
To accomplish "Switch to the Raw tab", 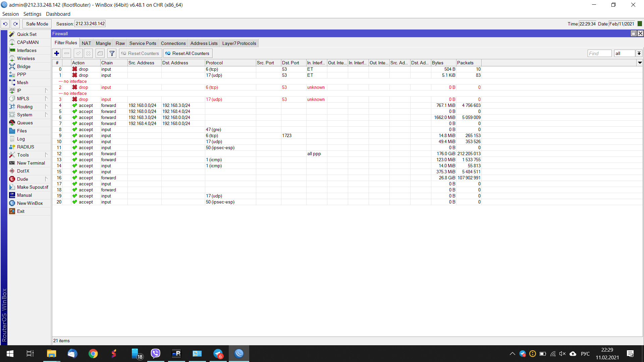I will (x=120, y=43).
